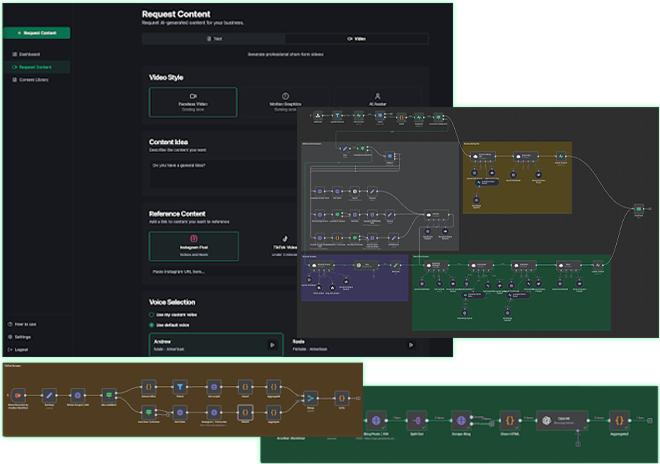This screenshot has width=660, height=464.
Task: Click the green Request Content sidebar button
Action: (37, 33)
